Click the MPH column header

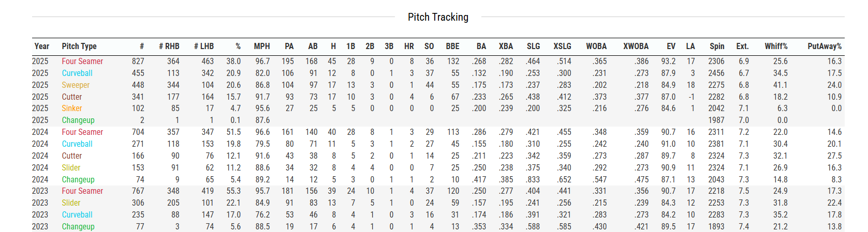point(261,47)
